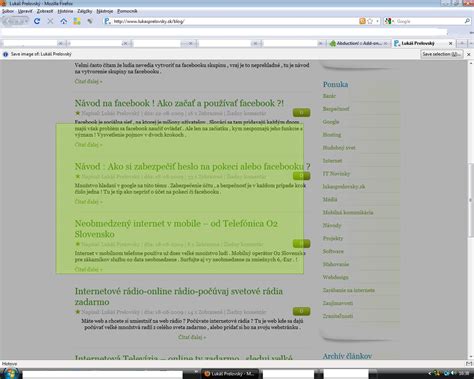Click comment count badge of Internetové rádio post

point(301,311)
